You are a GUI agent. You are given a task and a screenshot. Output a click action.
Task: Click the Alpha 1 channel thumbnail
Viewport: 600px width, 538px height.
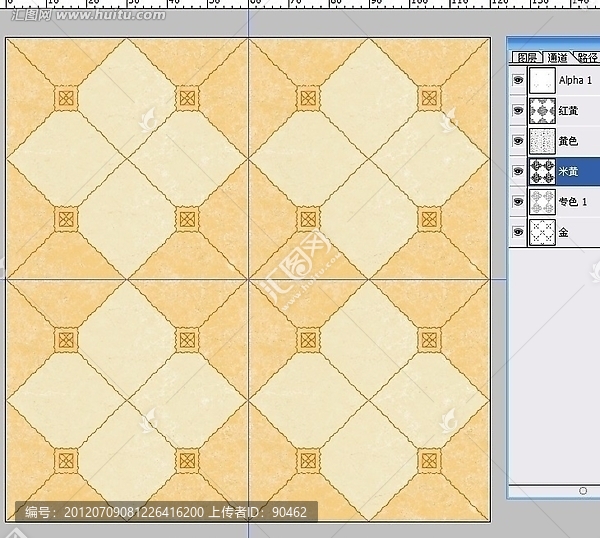[x=542, y=80]
